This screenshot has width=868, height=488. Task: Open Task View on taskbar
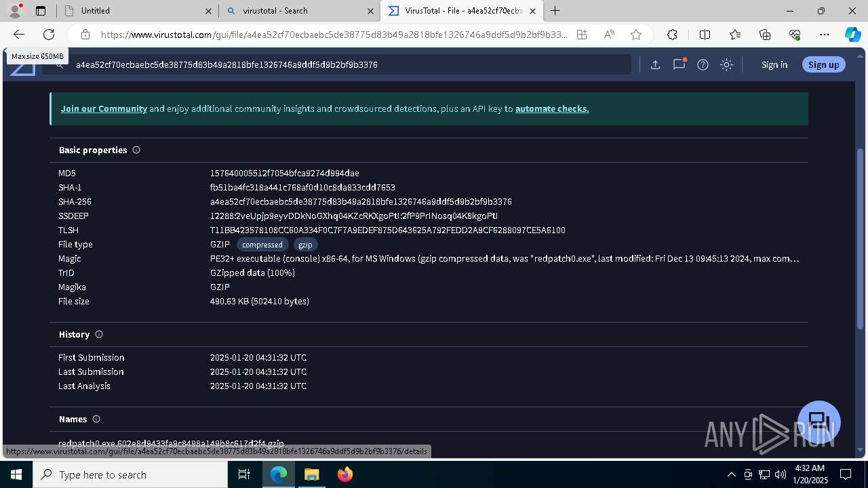click(x=245, y=474)
